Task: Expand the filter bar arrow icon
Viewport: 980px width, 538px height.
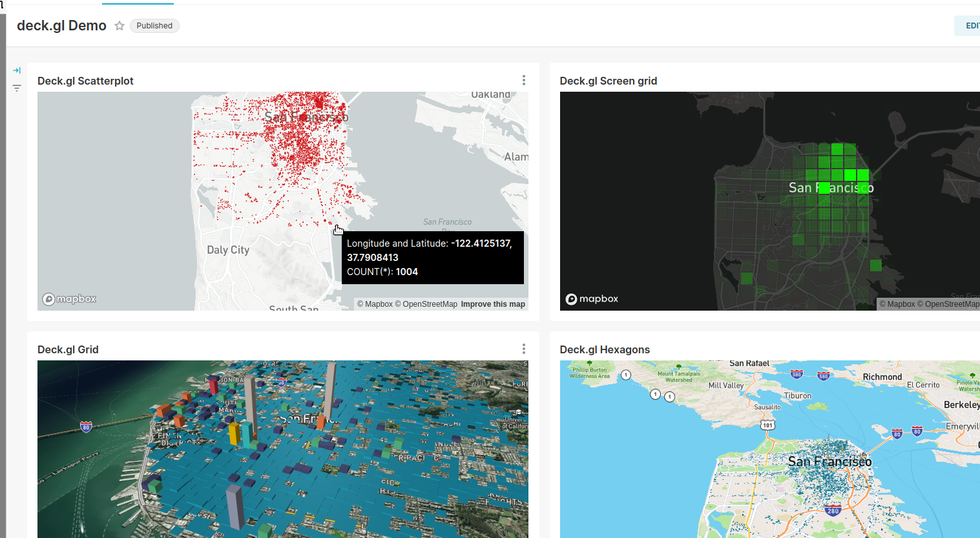Action: (x=17, y=70)
